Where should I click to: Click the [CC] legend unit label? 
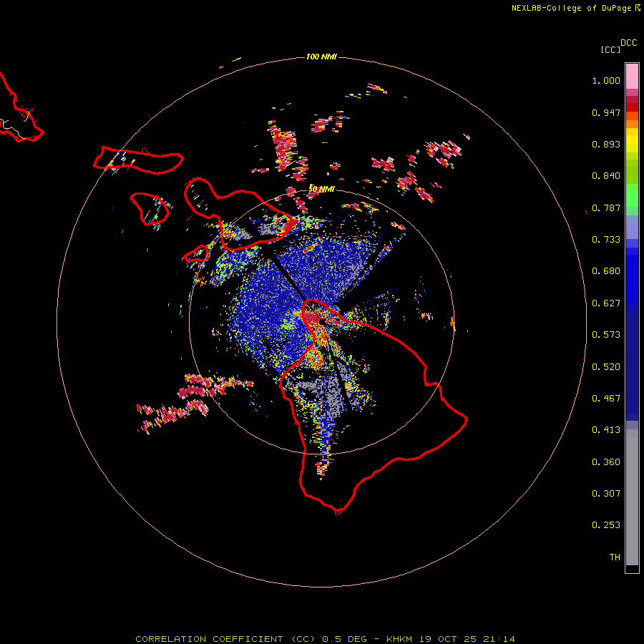[x=611, y=49]
